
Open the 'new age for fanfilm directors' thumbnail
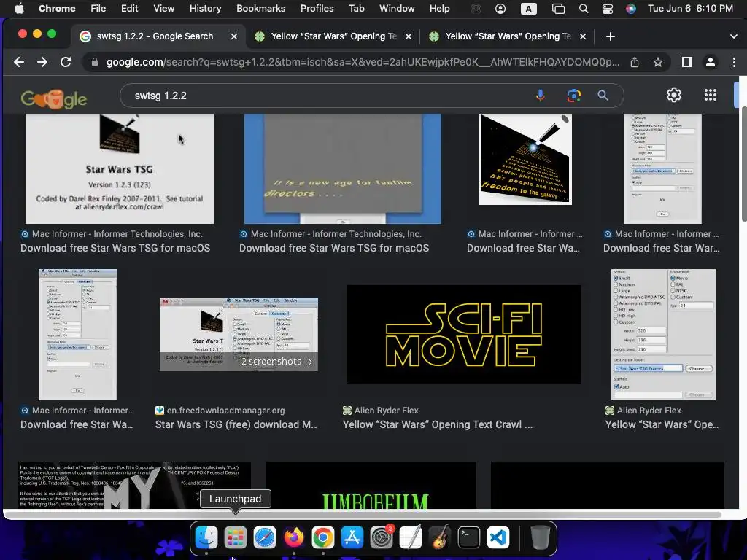[343, 168]
